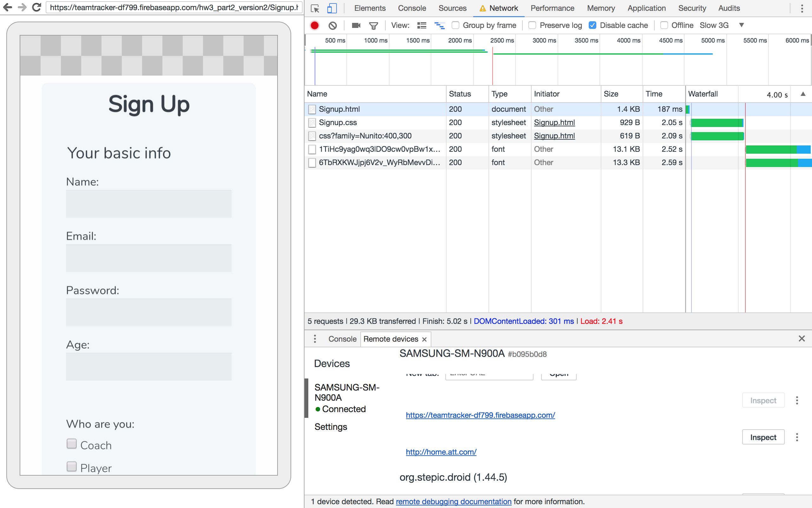Reload the page with the refresh icon
Screen dimensions: 812x508
click(36, 7)
